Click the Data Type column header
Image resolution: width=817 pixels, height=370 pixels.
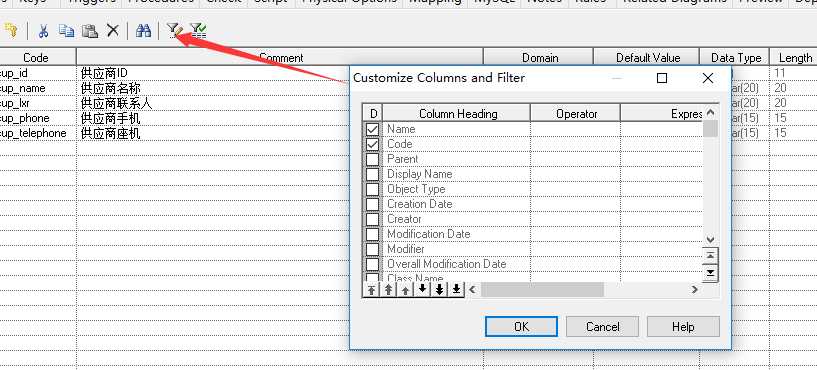click(x=736, y=57)
